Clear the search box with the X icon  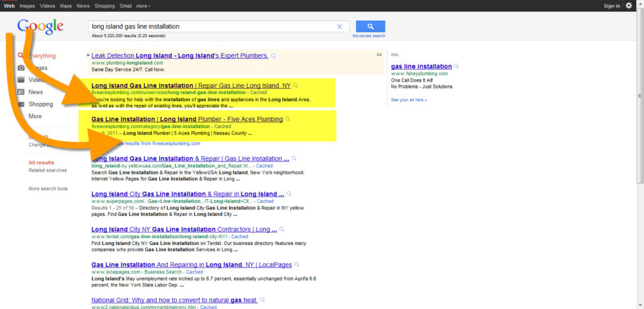pos(339,26)
